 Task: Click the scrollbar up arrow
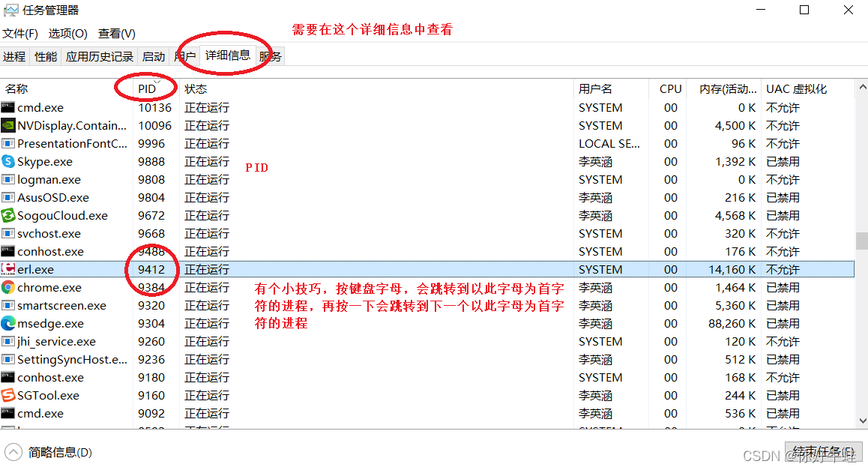[x=862, y=88]
